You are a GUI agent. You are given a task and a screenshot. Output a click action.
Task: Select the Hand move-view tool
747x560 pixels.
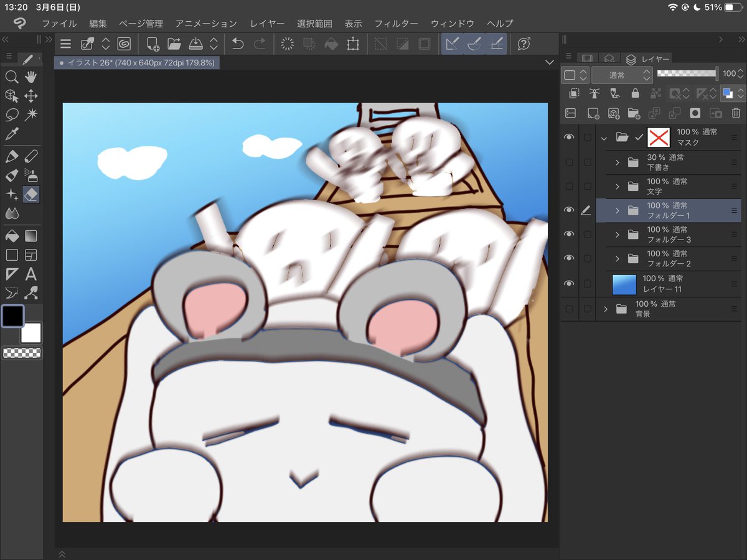31,77
